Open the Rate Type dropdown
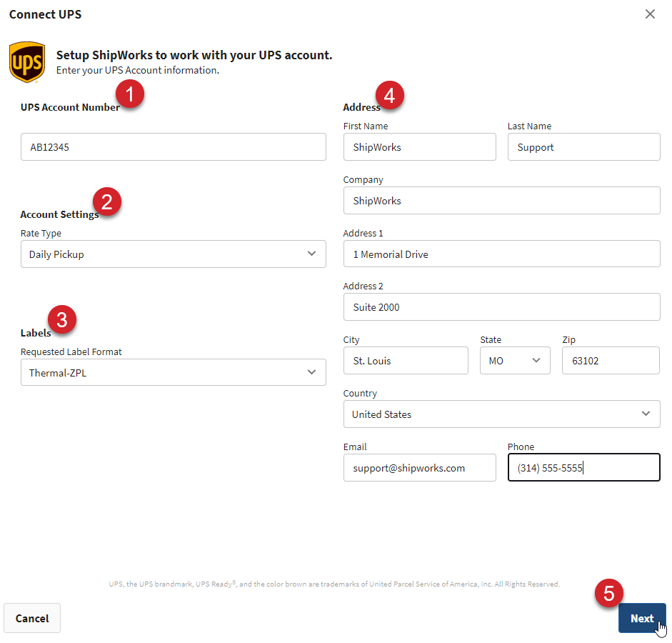672x643 pixels. pyautogui.click(x=173, y=254)
